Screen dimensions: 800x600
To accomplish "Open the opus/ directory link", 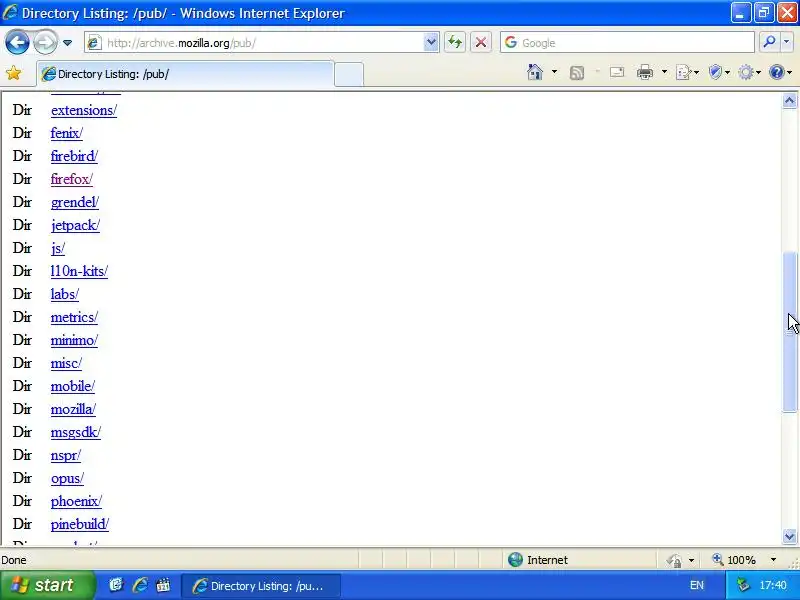I will pos(67,478).
